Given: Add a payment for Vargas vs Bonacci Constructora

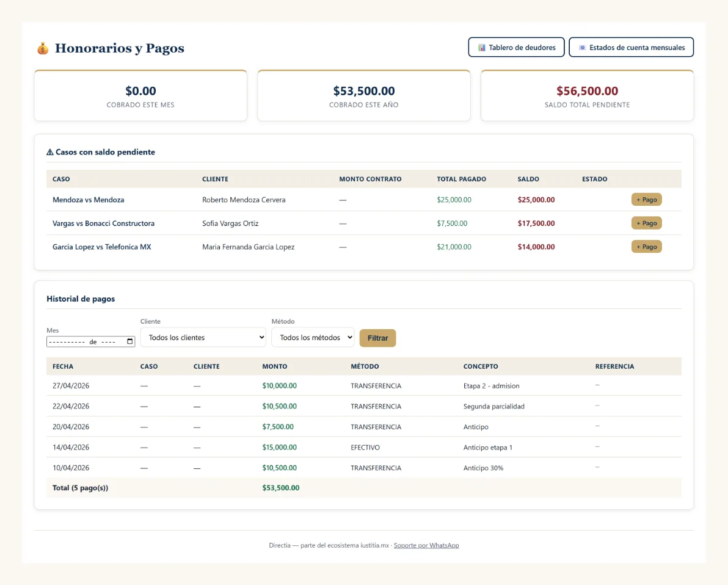Looking at the screenshot, I should 646,223.
